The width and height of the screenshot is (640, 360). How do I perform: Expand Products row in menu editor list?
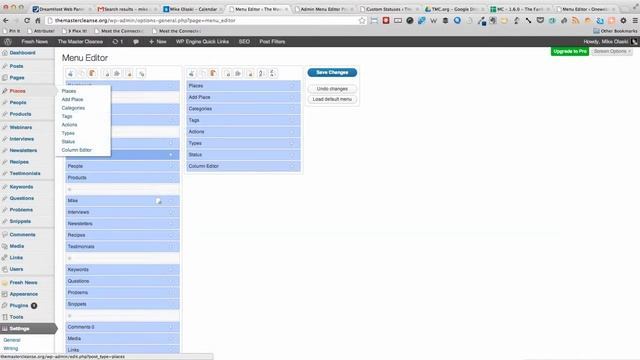click(171, 178)
